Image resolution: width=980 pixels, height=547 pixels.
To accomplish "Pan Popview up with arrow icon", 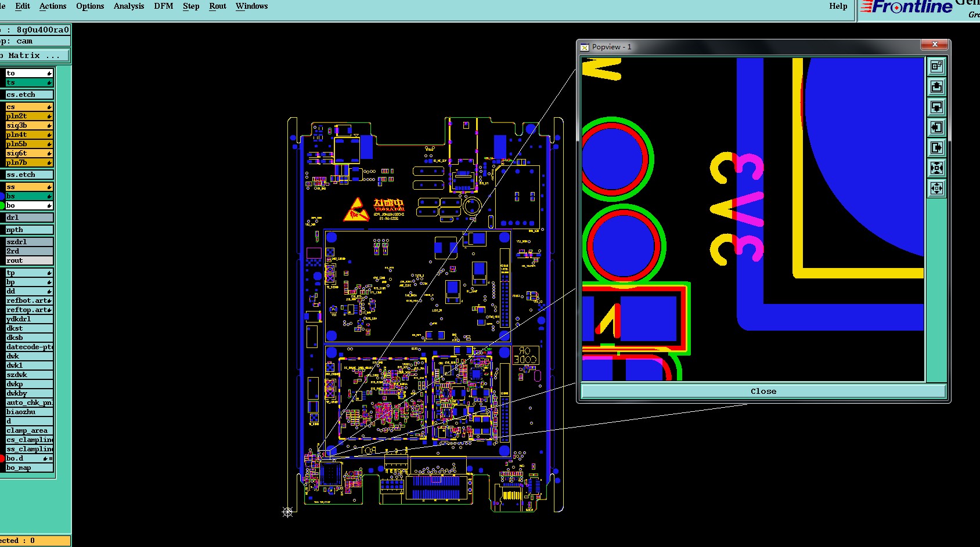I will point(936,87).
